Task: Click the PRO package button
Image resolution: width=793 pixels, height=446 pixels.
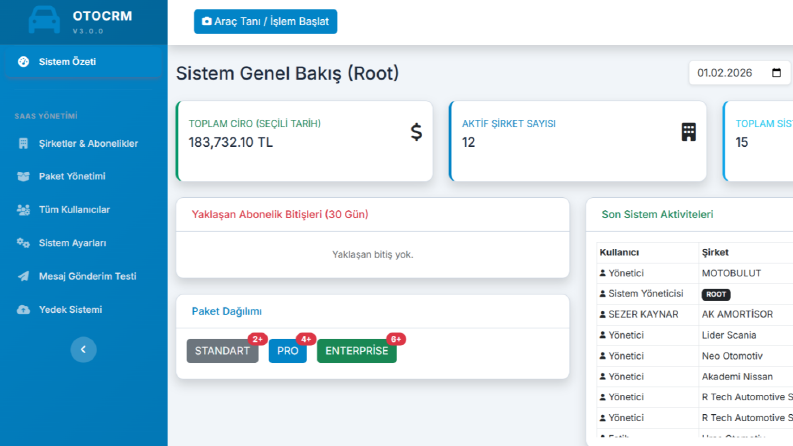Action: point(288,351)
